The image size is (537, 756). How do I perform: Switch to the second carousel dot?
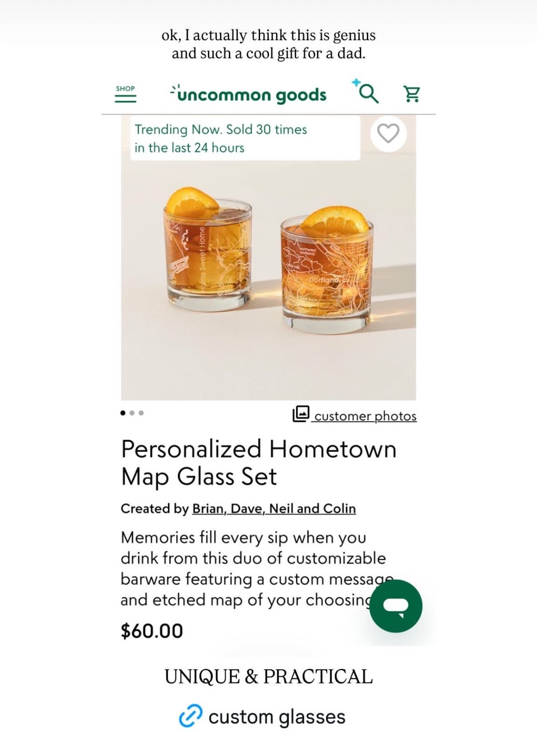point(132,413)
